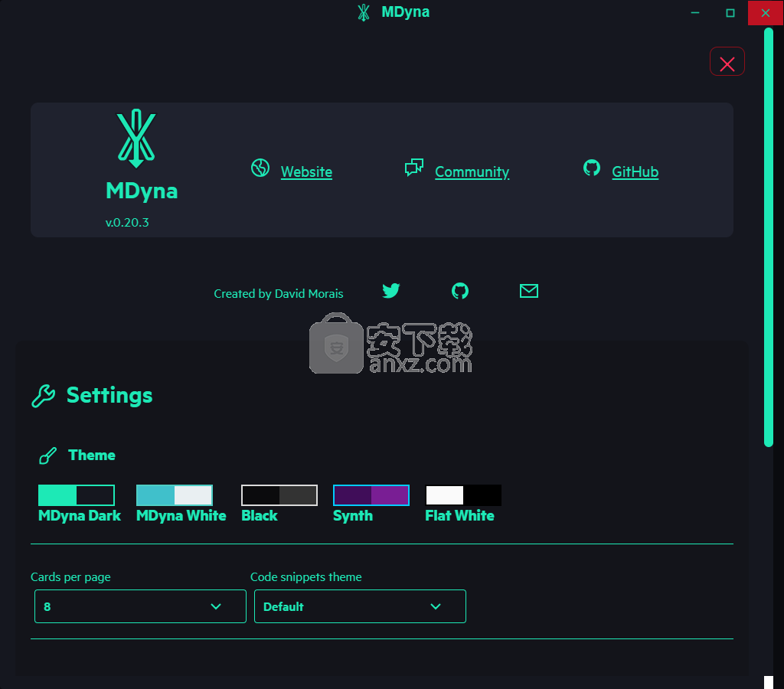
Task: Click the Created by David Morais text
Action: click(x=279, y=293)
